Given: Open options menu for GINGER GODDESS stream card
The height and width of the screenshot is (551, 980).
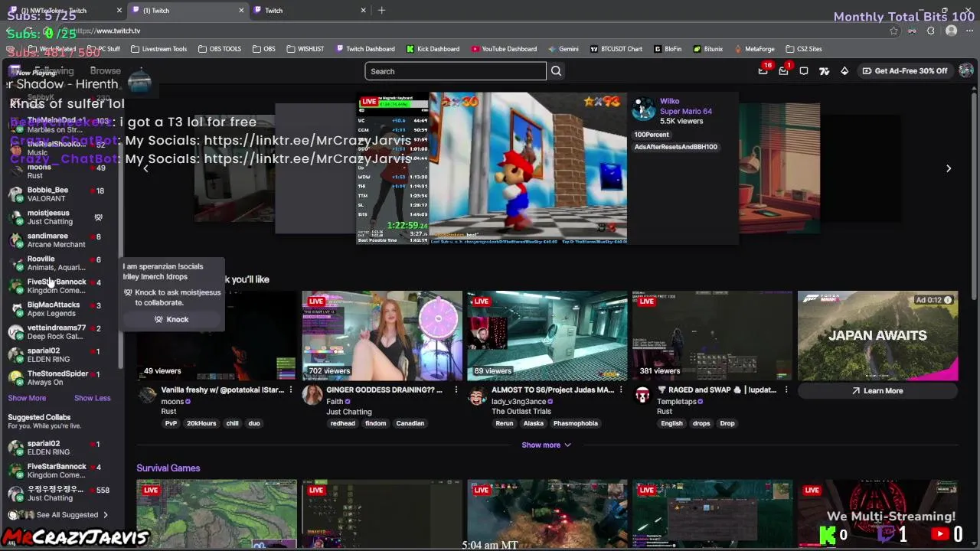Looking at the screenshot, I should pos(456,390).
